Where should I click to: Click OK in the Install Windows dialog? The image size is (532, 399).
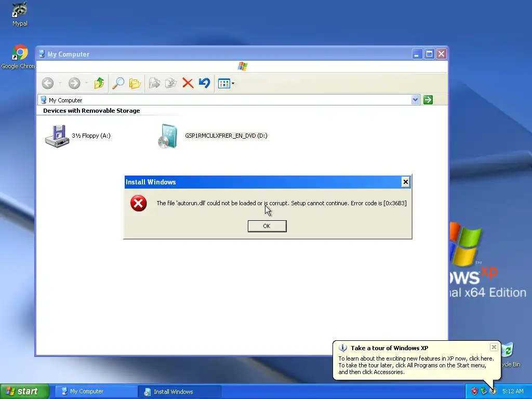[x=267, y=226]
